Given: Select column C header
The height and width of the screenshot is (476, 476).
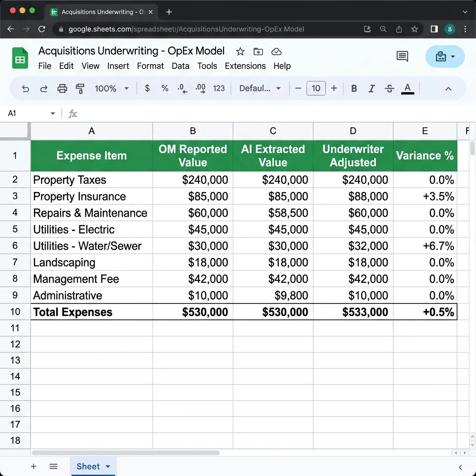Looking at the screenshot, I should [x=273, y=131].
